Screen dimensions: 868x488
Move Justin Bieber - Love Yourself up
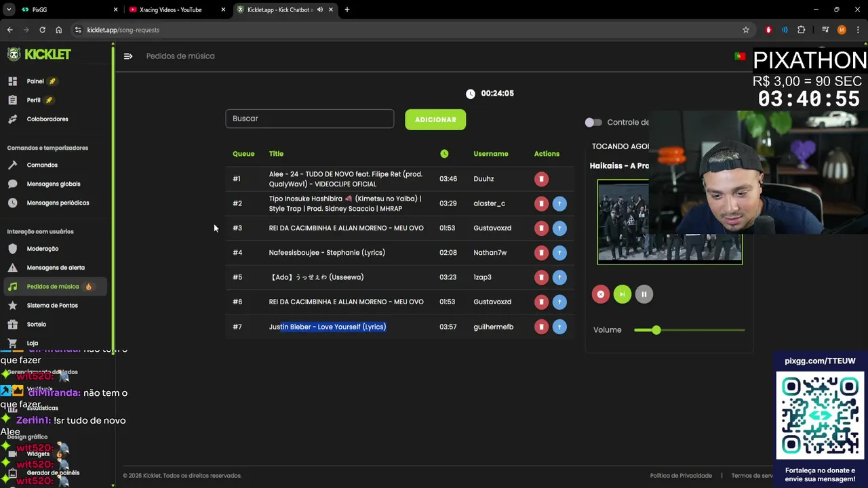tap(559, 327)
